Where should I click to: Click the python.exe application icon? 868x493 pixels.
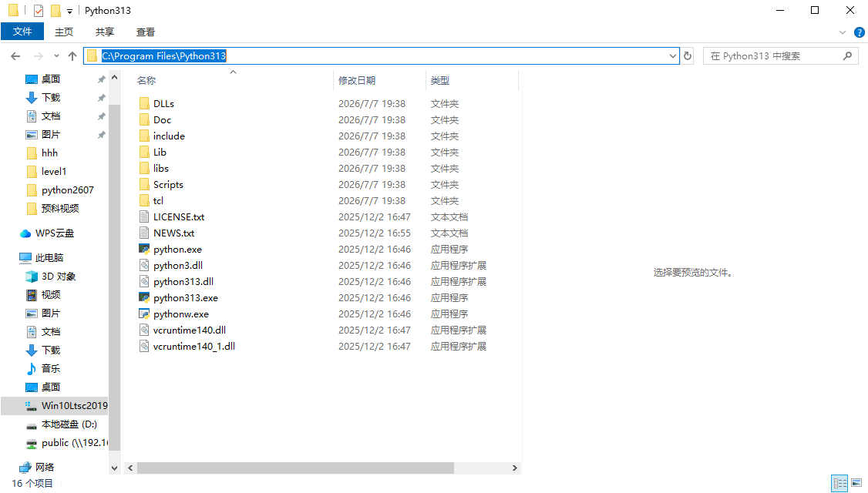tap(144, 249)
